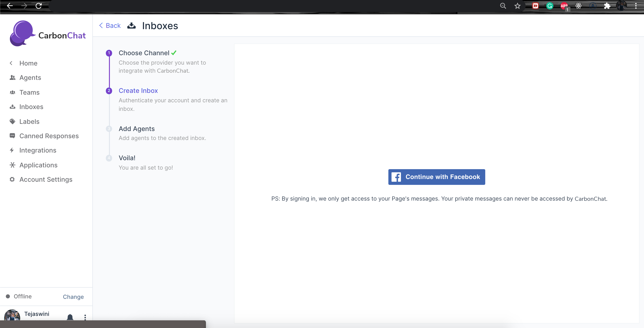The height and width of the screenshot is (328, 644).
Task: Open the notification bell
Action: click(70, 317)
